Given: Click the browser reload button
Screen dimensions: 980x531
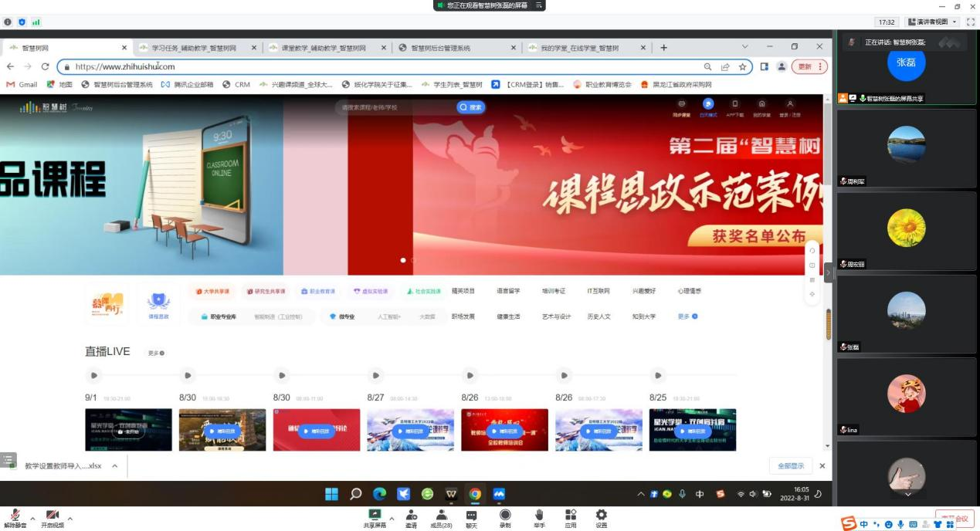Looking at the screenshot, I should (45, 66).
